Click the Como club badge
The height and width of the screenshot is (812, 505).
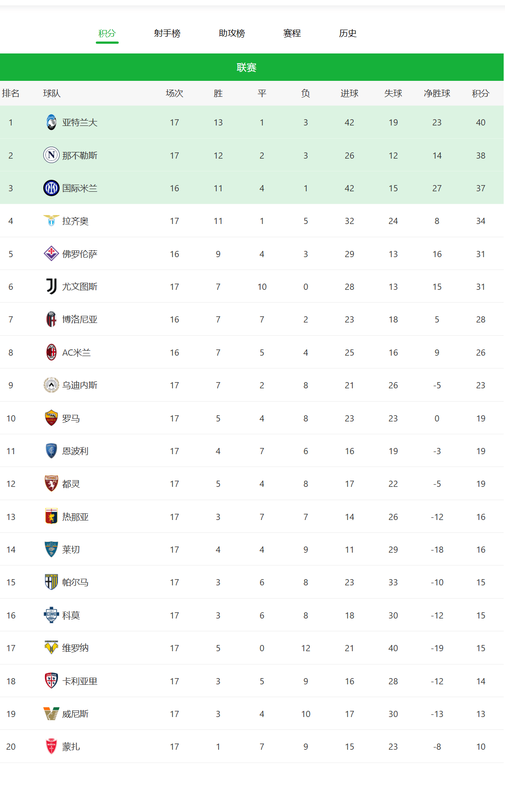click(51, 615)
